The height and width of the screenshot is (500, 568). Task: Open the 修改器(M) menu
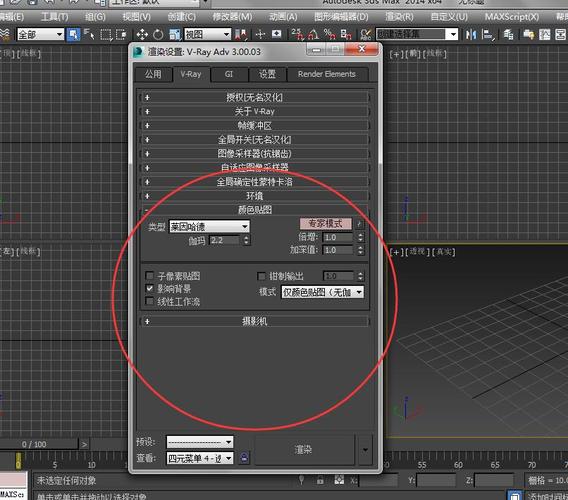click(x=232, y=17)
